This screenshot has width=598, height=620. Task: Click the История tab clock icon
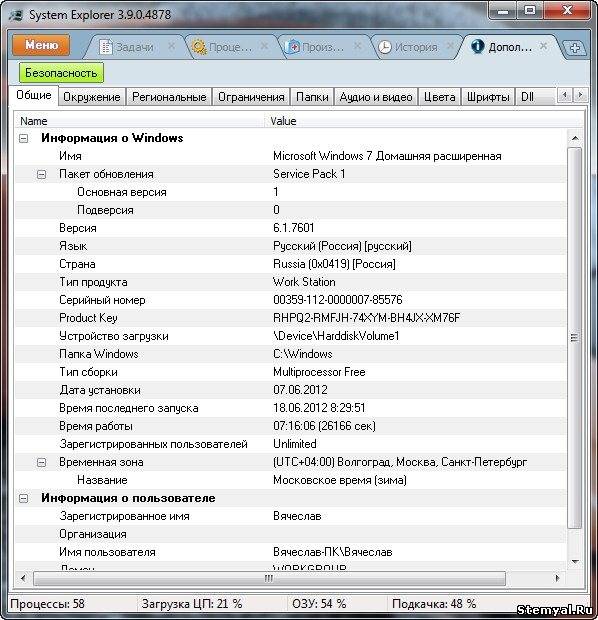[384, 47]
